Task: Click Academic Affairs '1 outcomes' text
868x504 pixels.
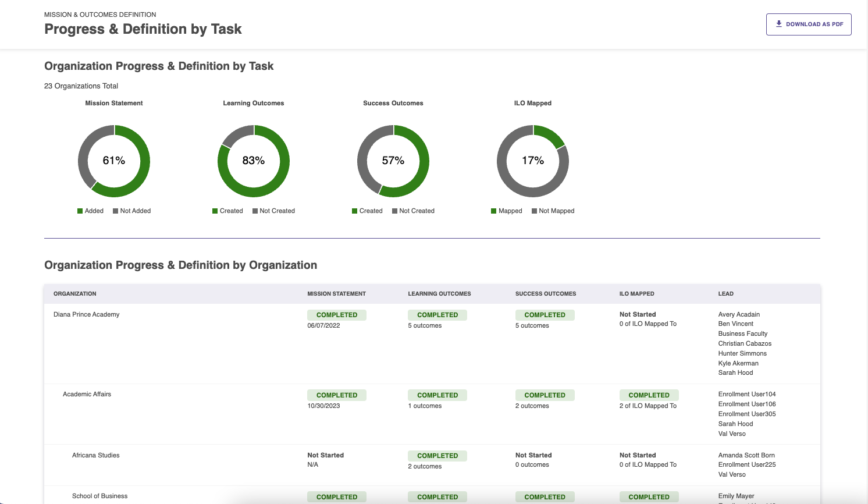Action: [425, 406]
